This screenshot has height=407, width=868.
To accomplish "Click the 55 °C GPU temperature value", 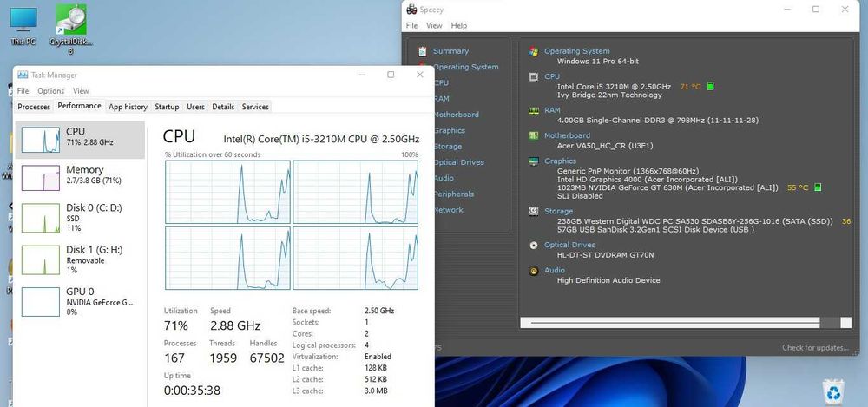I will pos(798,187).
